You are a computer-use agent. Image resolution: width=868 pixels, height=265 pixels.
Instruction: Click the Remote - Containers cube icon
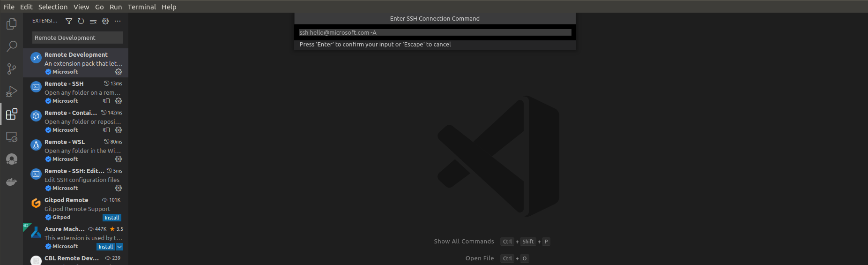click(36, 116)
